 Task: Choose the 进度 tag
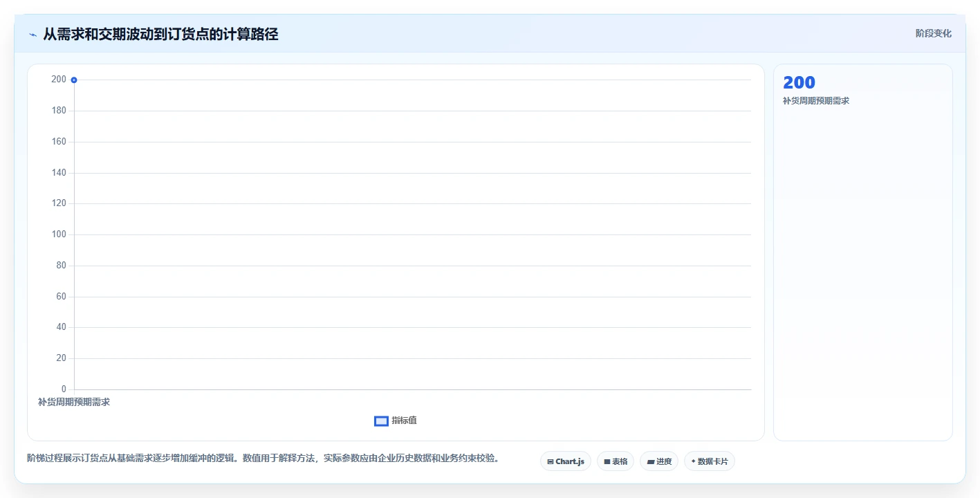(659, 461)
